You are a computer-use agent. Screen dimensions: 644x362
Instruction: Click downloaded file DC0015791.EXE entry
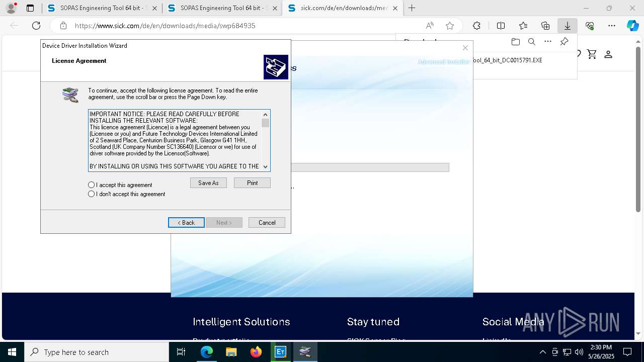click(508, 60)
